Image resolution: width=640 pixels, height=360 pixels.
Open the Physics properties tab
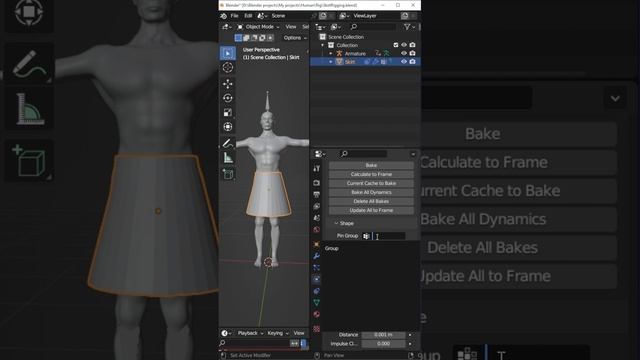pos(316,279)
